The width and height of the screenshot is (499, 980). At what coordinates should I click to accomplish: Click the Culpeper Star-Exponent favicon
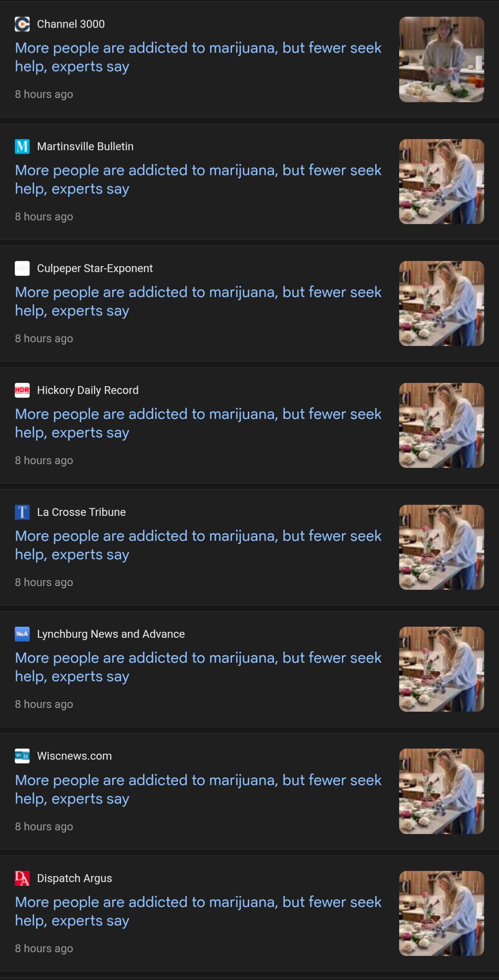coord(22,268)
